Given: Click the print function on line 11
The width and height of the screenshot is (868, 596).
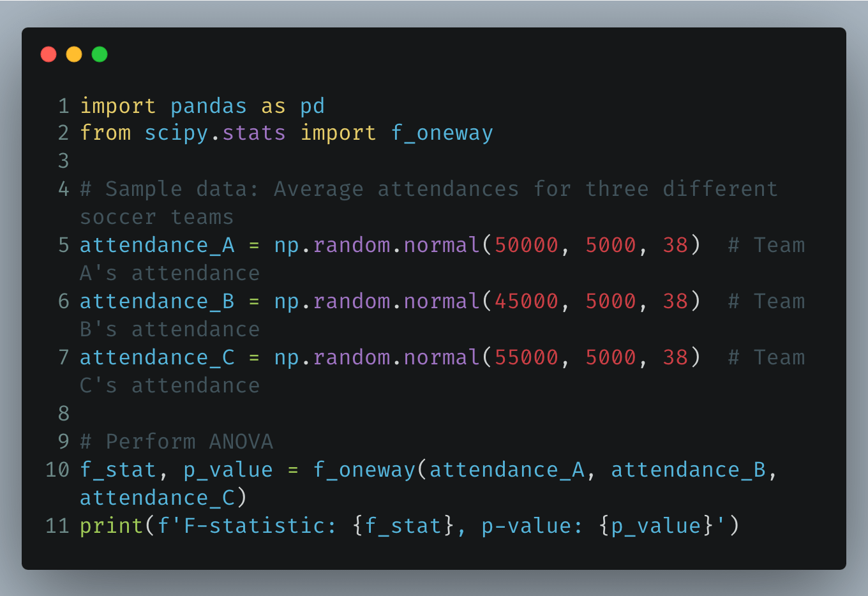Looking at the screenshot, I should [111, 526].
